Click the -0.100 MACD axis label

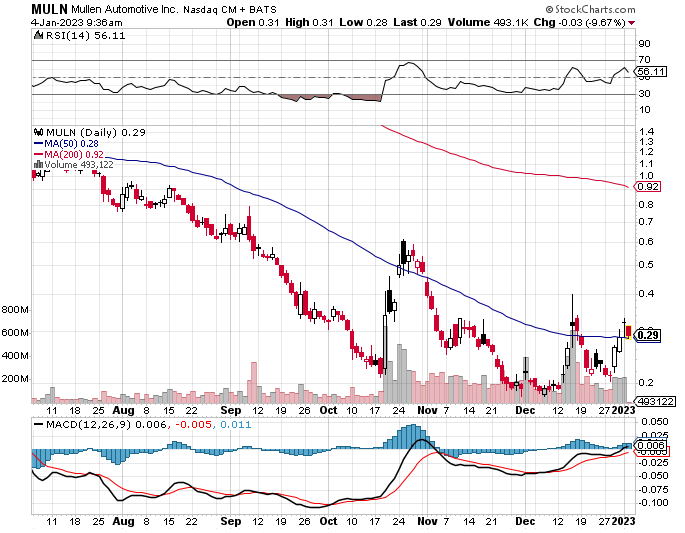654,502
